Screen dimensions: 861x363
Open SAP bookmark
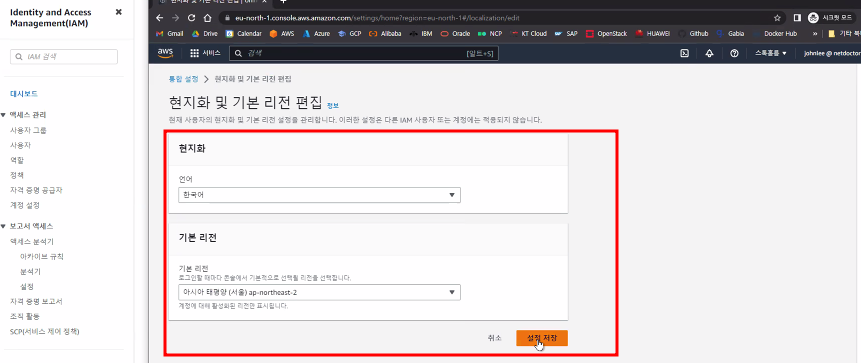click(x=566, y=33)
